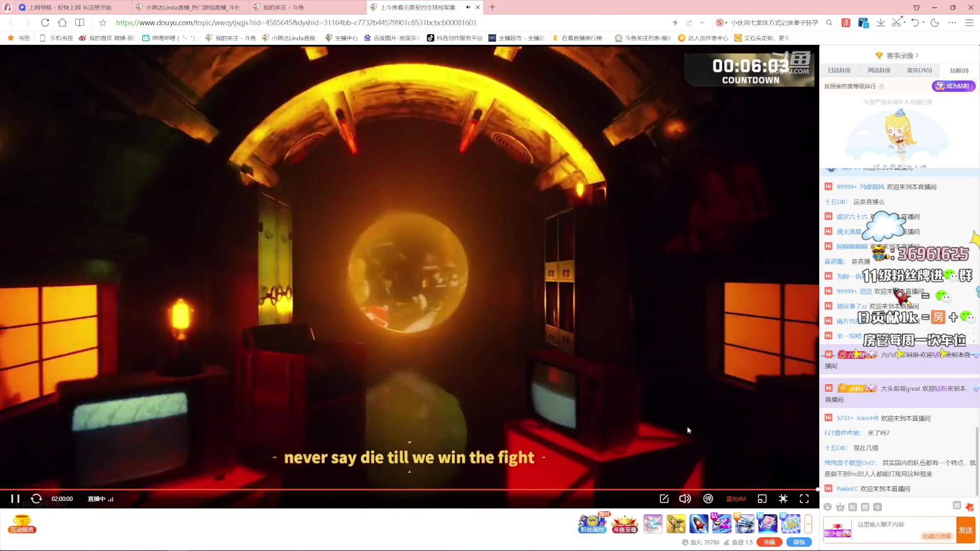Image resolution: width=980 pixels, height=551 pixels.
Task: Click the intimacy ranking help question mark
Action: (x=881, y=87)
